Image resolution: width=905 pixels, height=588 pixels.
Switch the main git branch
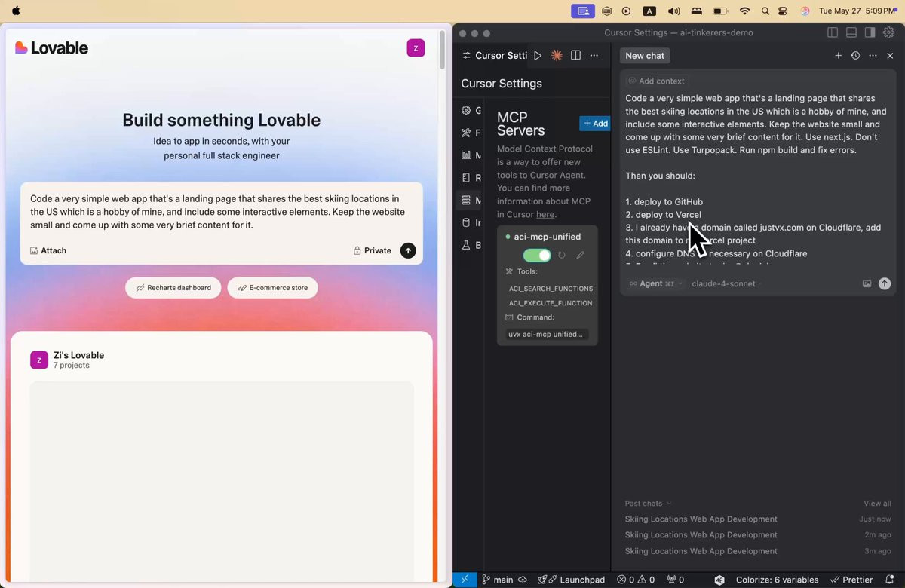coord(498,580)
